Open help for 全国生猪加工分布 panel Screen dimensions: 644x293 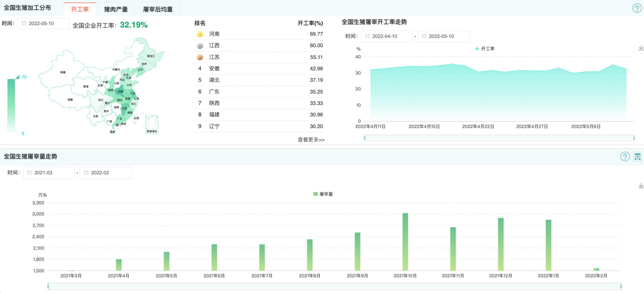[637, 8]
